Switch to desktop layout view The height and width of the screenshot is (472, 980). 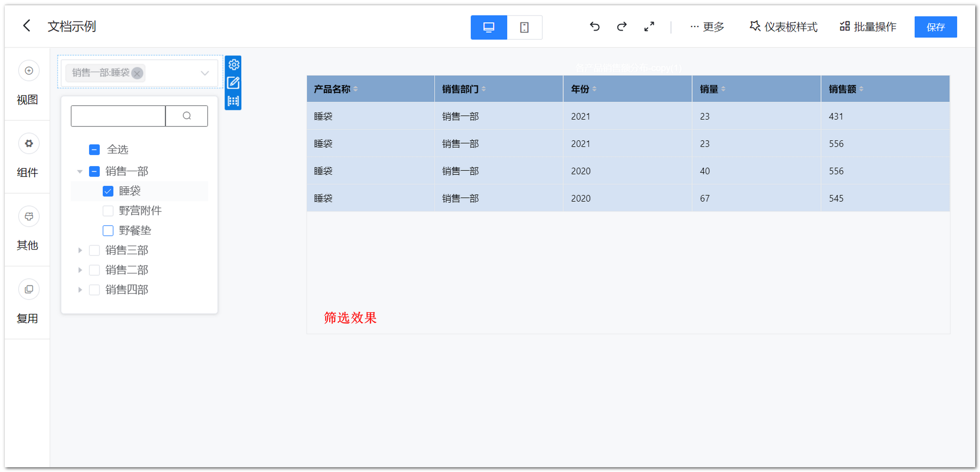[x=488, y=27]
